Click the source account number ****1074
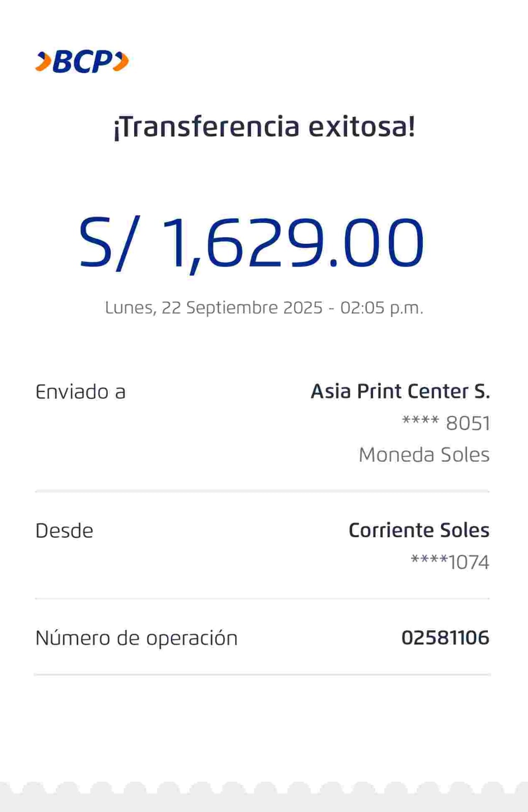The image size is (528, 812). (450, 562)
